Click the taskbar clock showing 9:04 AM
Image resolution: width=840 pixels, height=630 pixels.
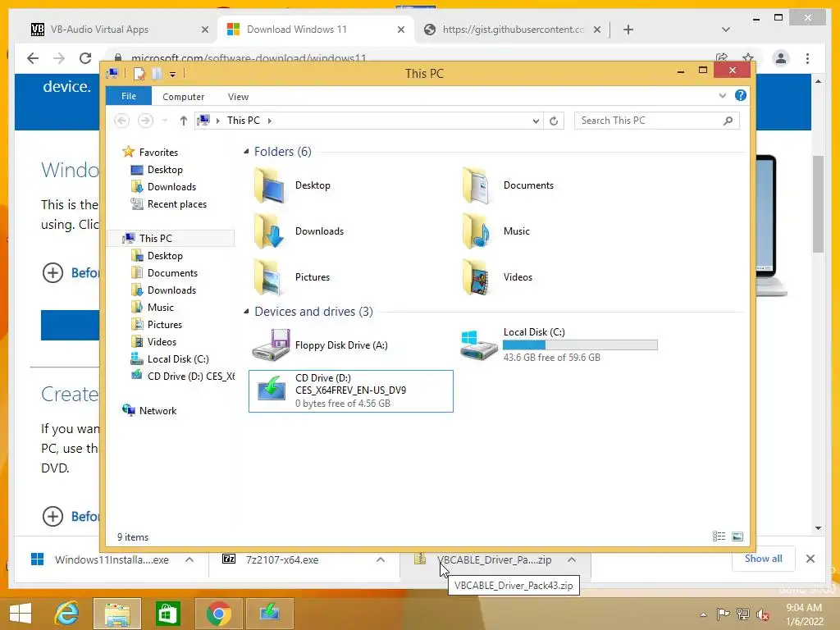(x=804, y=614)
